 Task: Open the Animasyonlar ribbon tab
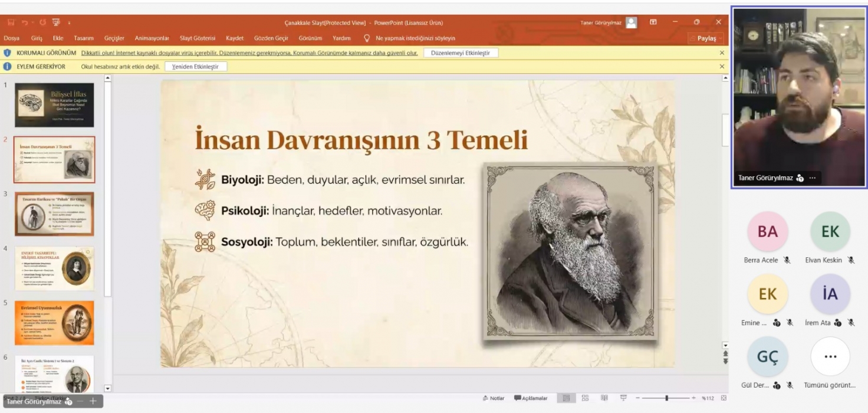(152, 38)
